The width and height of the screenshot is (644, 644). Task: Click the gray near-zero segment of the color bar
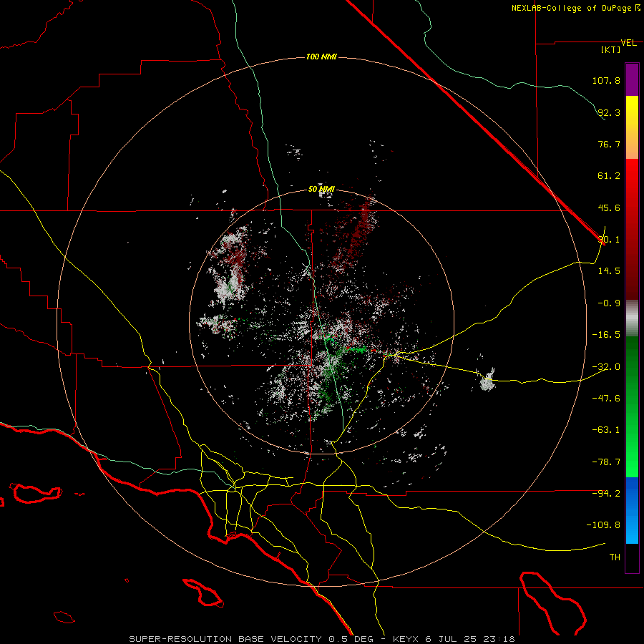coord(632,318)
